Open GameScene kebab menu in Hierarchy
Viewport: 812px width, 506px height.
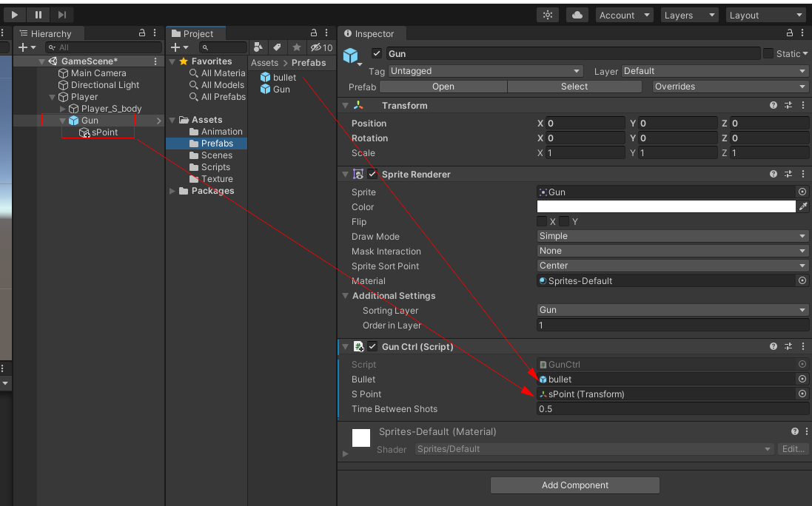(x=155, y=61)
